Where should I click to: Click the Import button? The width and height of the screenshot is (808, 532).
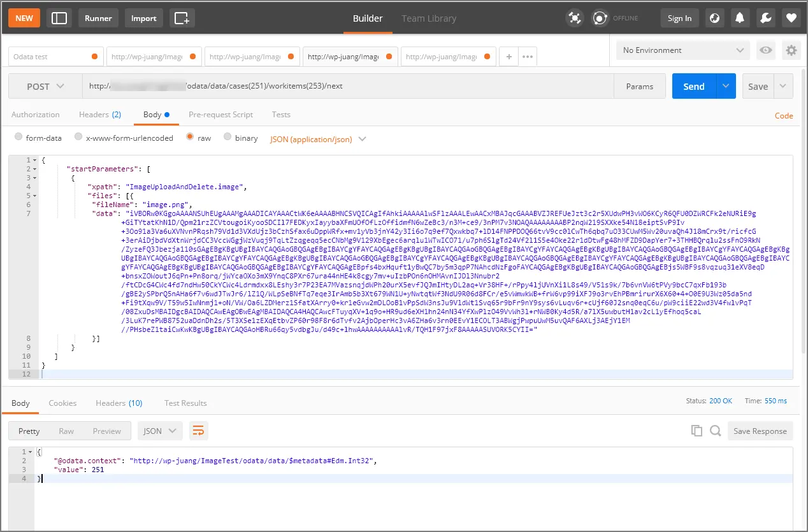(x=144, y=18)
